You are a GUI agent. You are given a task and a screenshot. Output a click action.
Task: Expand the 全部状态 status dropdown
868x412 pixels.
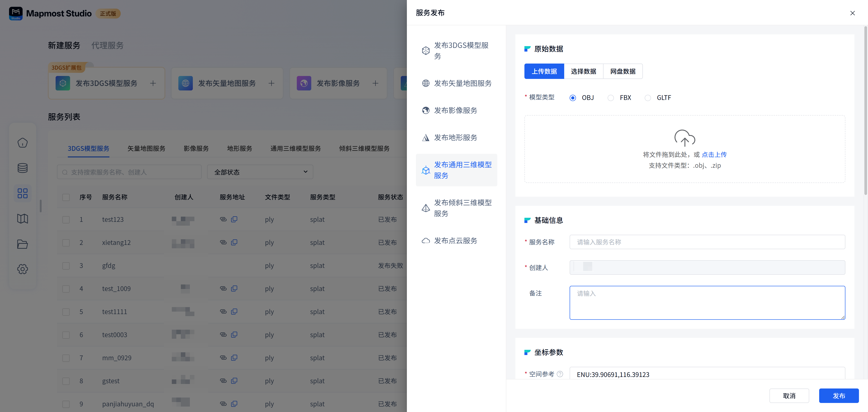(x=260, y=172)
